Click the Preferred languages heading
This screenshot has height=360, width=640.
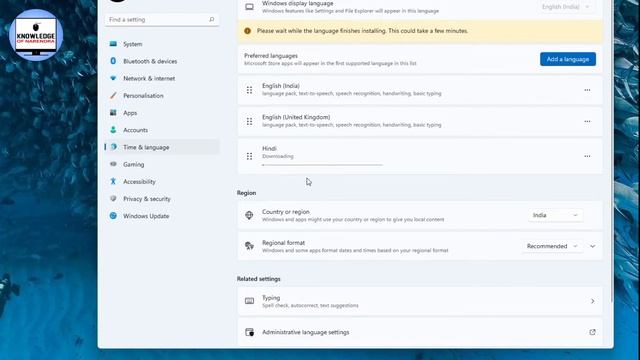pyautogui.click(x=271, y=56)
